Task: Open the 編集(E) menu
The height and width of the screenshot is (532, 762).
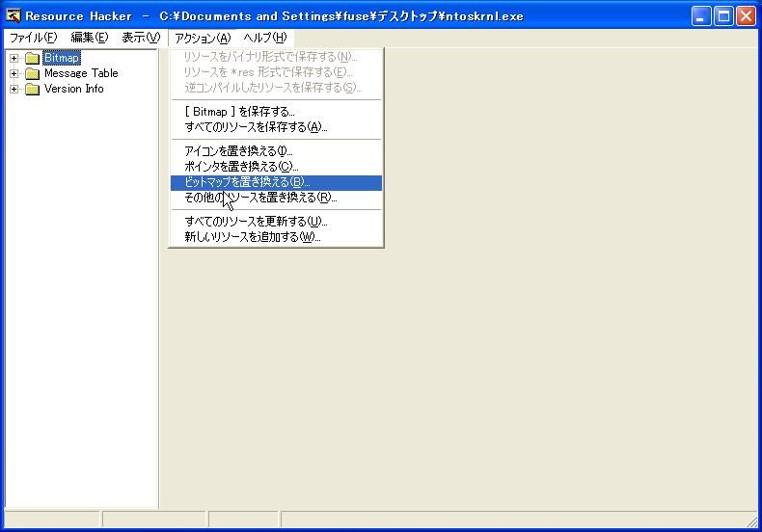Action: [90, 38]
